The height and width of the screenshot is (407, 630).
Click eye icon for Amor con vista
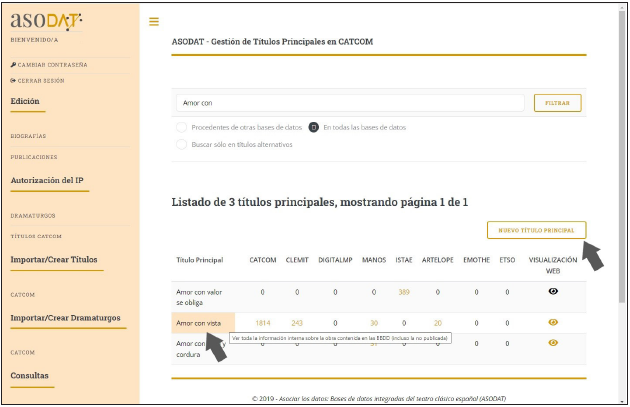(x=552, y=322)
